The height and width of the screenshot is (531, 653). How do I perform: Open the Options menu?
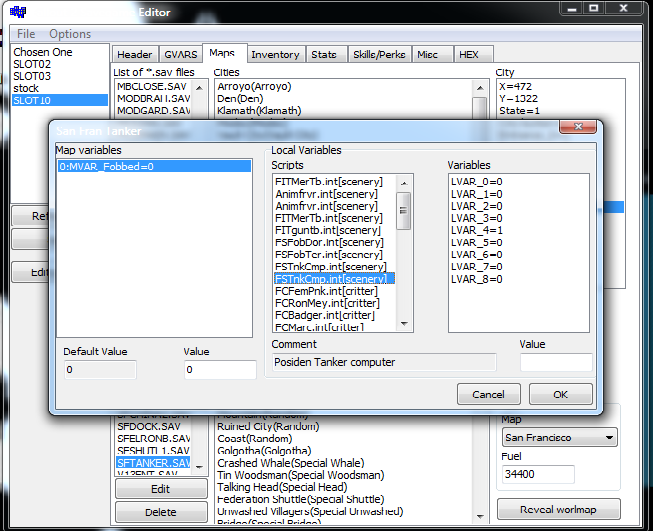70,34
